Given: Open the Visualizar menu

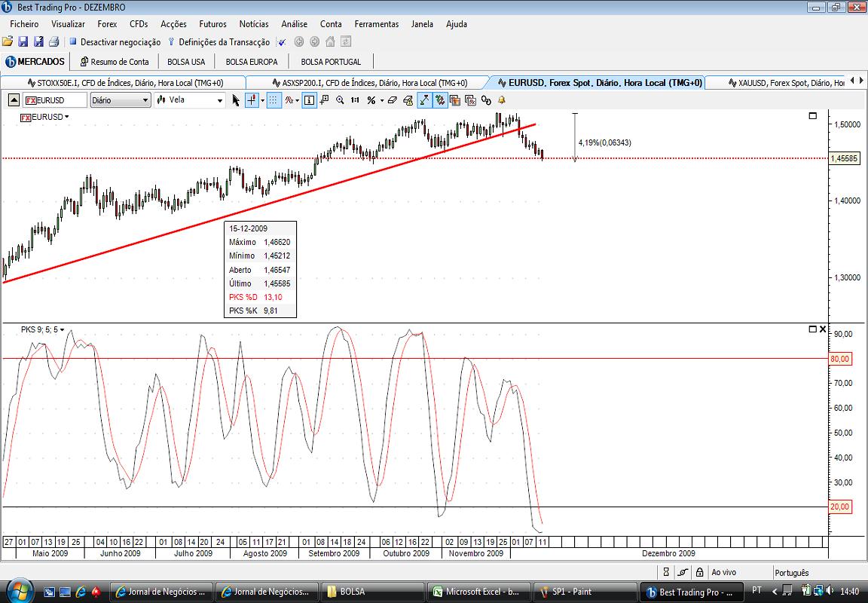Looking at the screenshot, I should click(x=68, y=24).
